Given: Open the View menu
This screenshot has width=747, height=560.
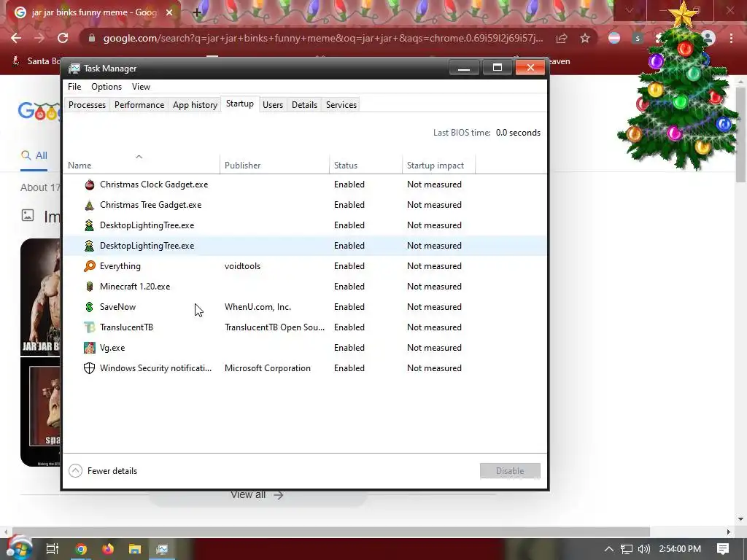Looking at the screenshot, I should coord(141,87).
